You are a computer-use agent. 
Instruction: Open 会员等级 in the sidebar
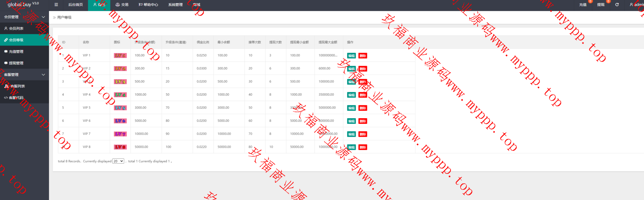point(25,40)
